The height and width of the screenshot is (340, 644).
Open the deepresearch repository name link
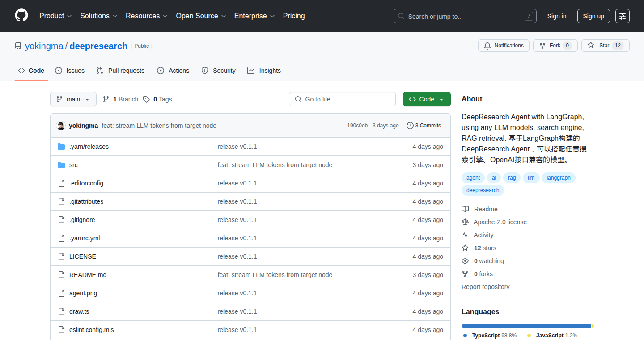[x=98, y=46]
